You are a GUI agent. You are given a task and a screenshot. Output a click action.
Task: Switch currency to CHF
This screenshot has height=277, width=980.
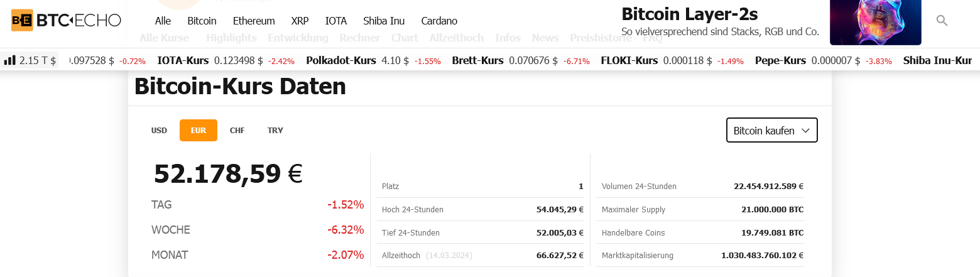[x=237, y=131]
